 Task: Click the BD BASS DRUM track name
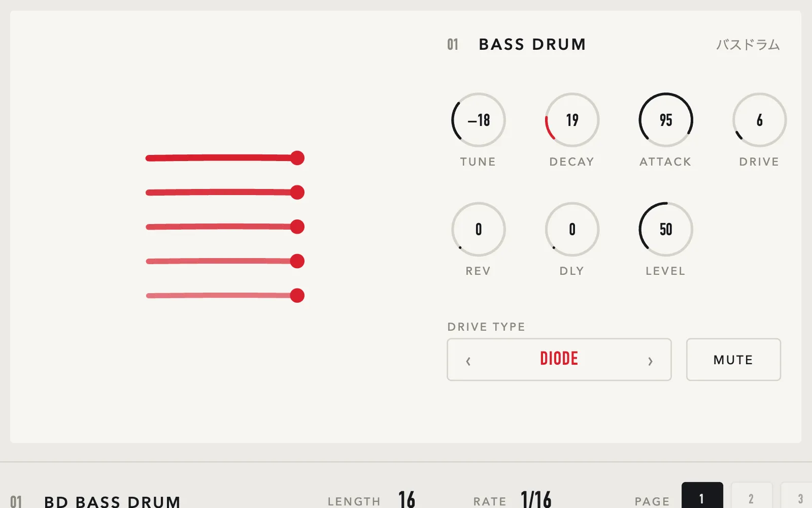(x=112, y=501)
